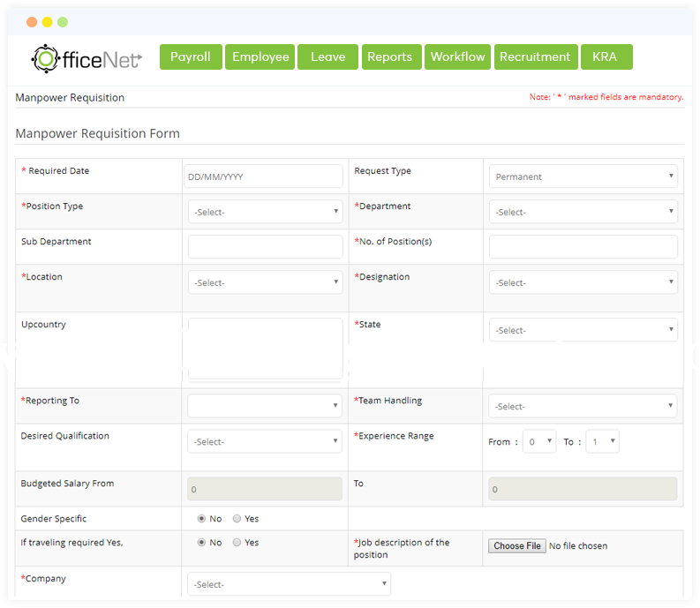Click the OfficeNet logo
This screenshot has height=608, width=700.
coord(87,58)
